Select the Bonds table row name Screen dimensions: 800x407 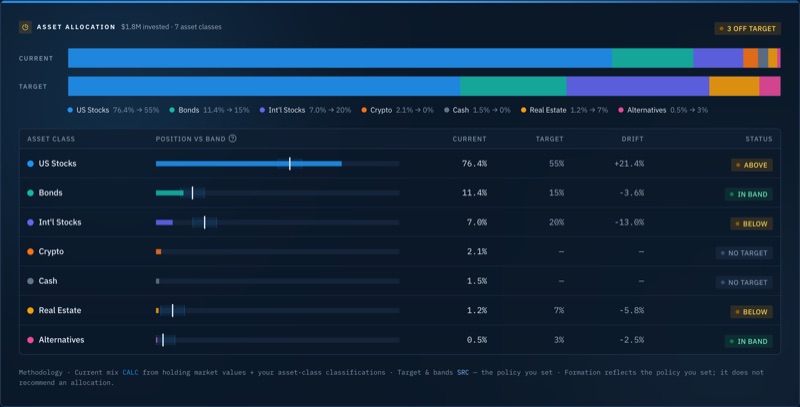(51, 193)
